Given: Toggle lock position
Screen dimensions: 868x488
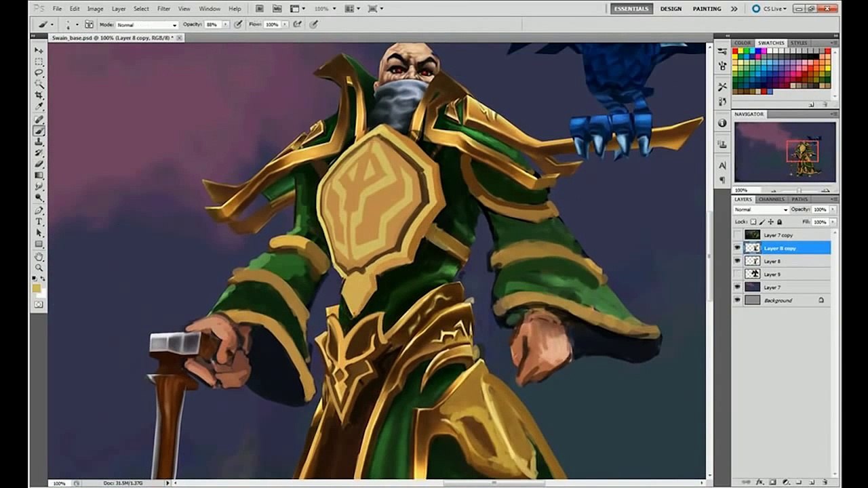Looking at the screenshot, I should point(770,222).
